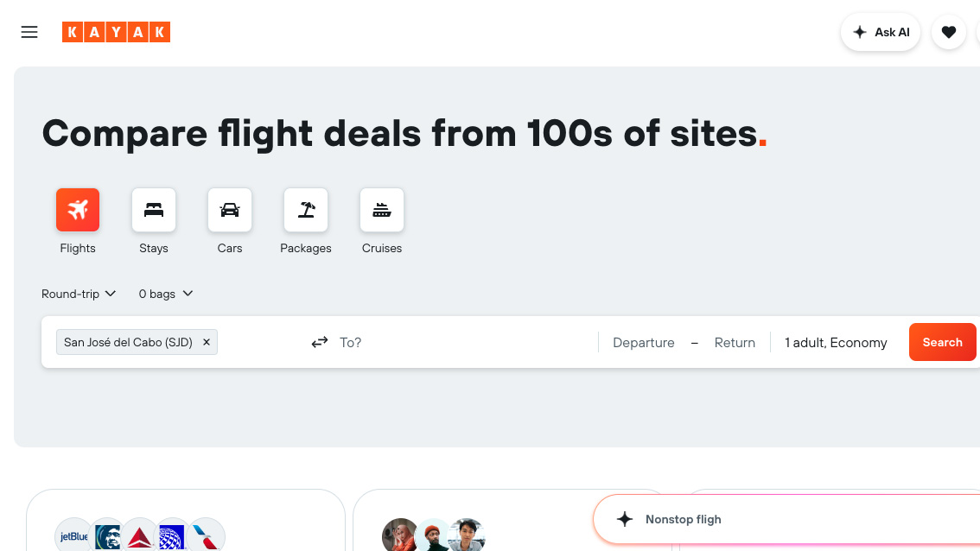Open the saved trips heart icon
The height and width of the screenshot is (551, 980).
click(x=948, y=32)
